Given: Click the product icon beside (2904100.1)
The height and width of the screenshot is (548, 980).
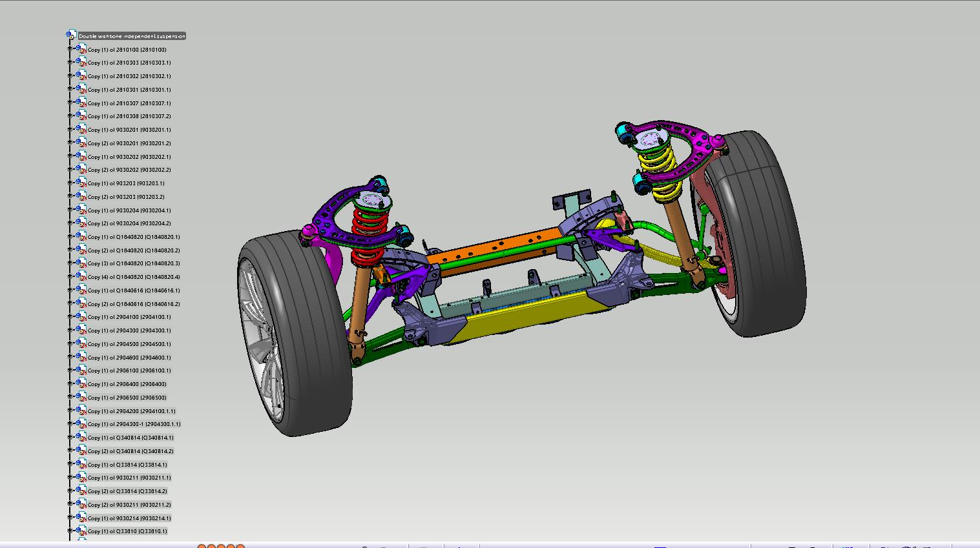Looking at the screenshot, I should coord(81,317).
